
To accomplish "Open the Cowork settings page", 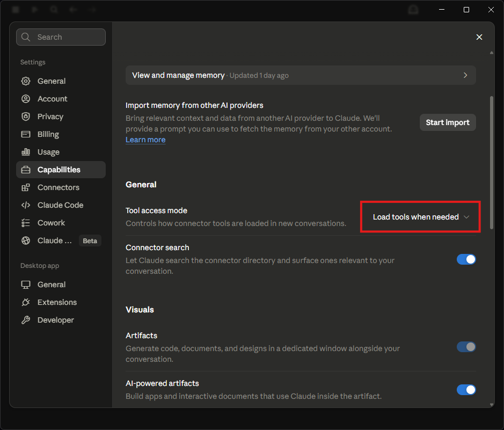I will pos(61,223).
